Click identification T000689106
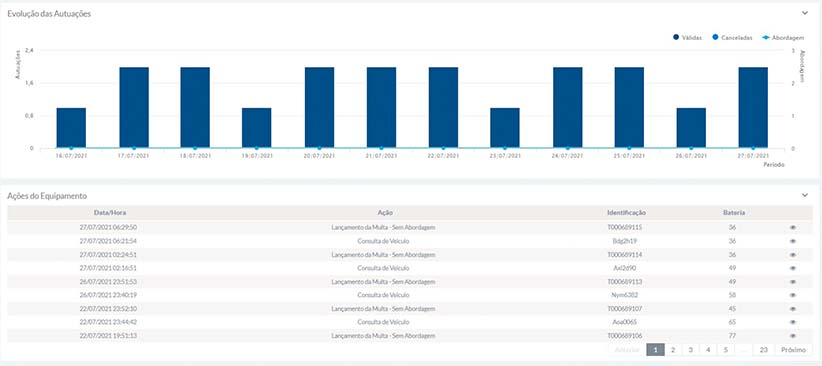This screenshot has width=822, height=366. pyautogui.click(x=625, y=336)
